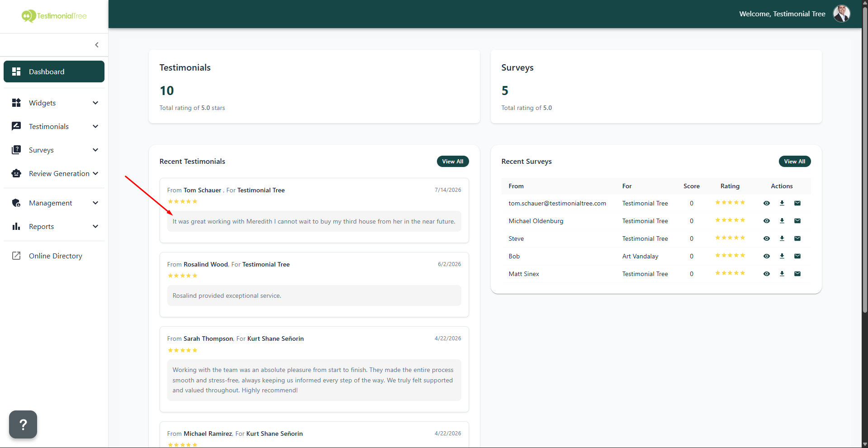This screenshot has width=868, height=448.
Task: Collapse the sidebar with left chevron
Action: [x=97, y=45]
